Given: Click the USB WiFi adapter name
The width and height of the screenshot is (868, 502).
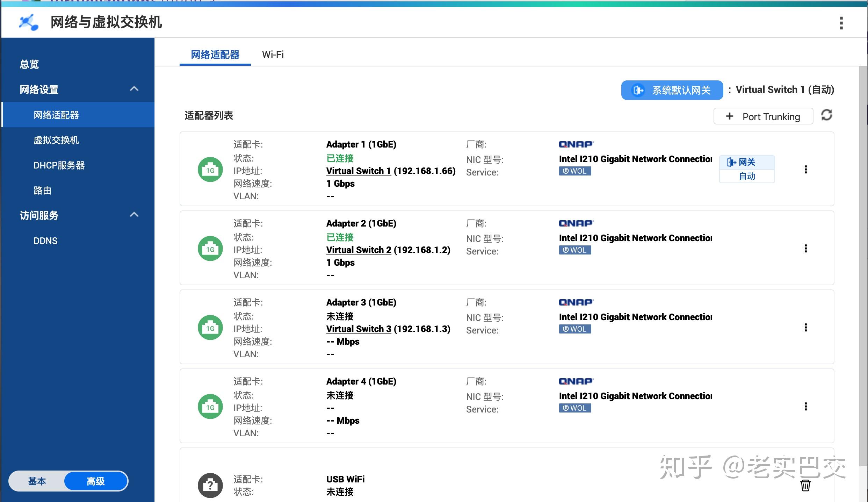Looking at the screenshot, I should pos(345,479).
